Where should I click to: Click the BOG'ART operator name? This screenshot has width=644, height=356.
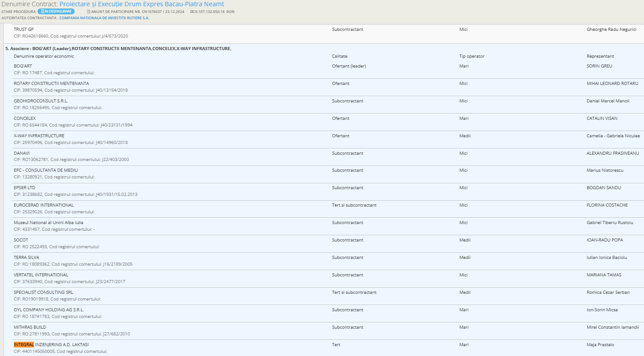[x=23, y=66]
